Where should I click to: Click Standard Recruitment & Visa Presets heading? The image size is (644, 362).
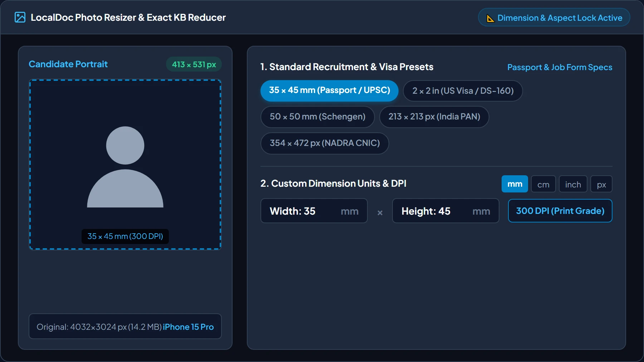[x=347, y=67]
